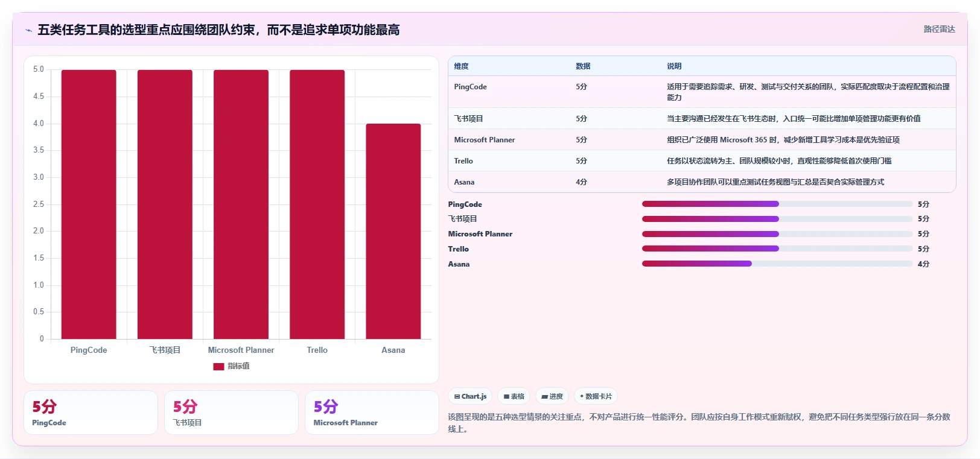Screen dimensions: 980x459
Task: Open the PingCode 5分 summary card
Action: [91, 413]
